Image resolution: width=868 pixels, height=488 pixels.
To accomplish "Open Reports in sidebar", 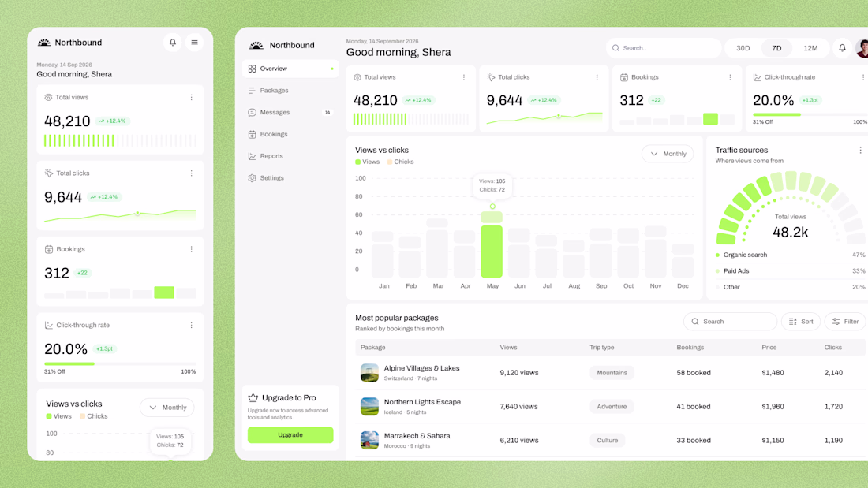I will pos(290,156).
